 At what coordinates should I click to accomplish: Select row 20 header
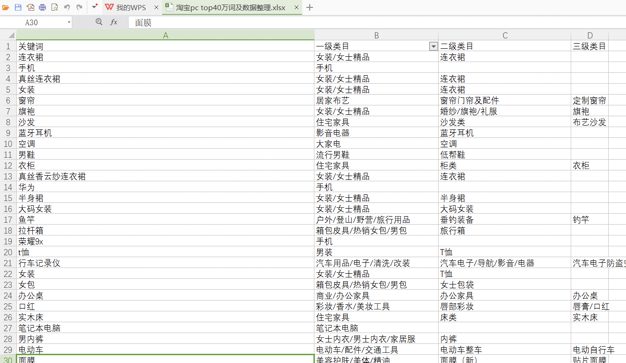coord(8,252)
